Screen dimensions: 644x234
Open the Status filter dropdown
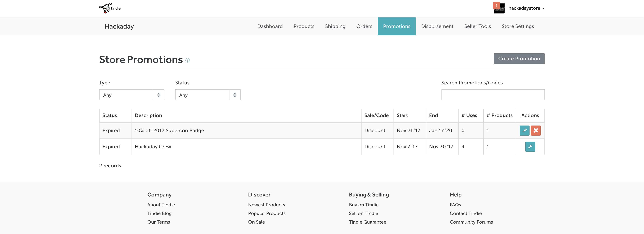pyautogui.click(x=208, y=95)
